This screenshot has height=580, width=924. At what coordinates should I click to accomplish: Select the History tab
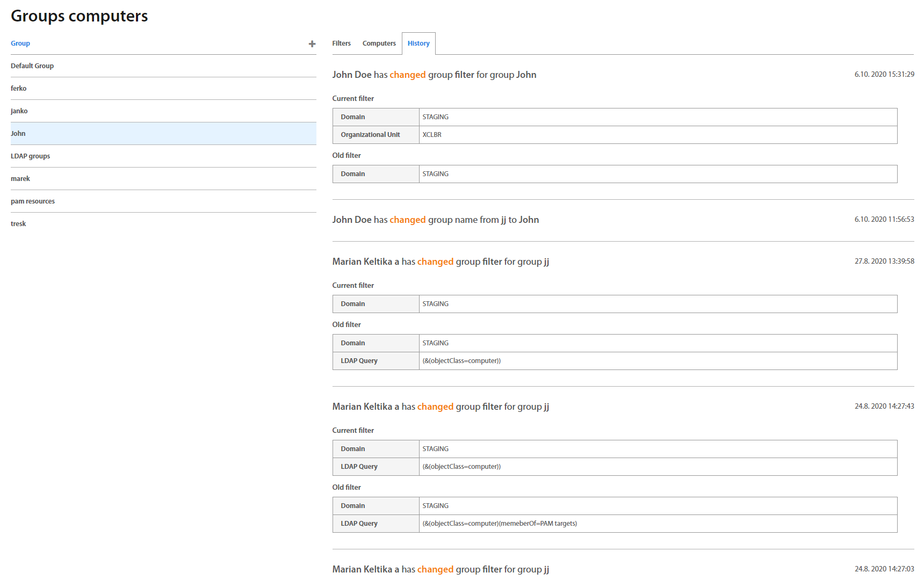point(418,44)
